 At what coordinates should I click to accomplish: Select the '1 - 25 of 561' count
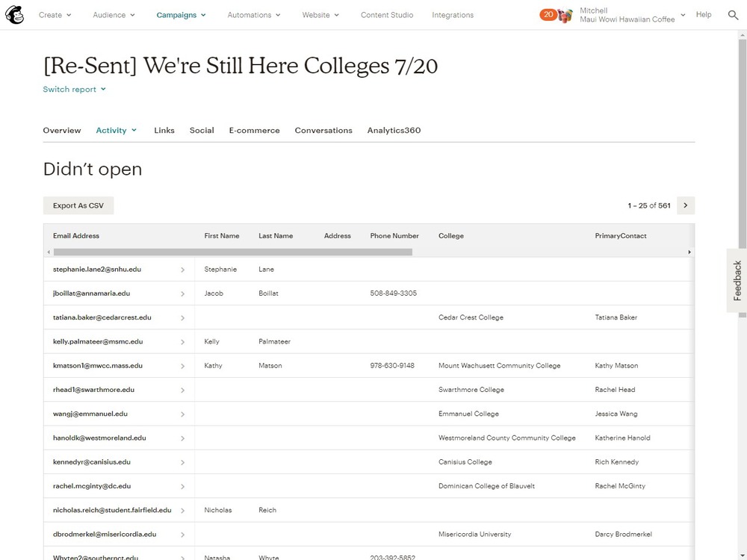pyautogui.click(x=649, y=206)
